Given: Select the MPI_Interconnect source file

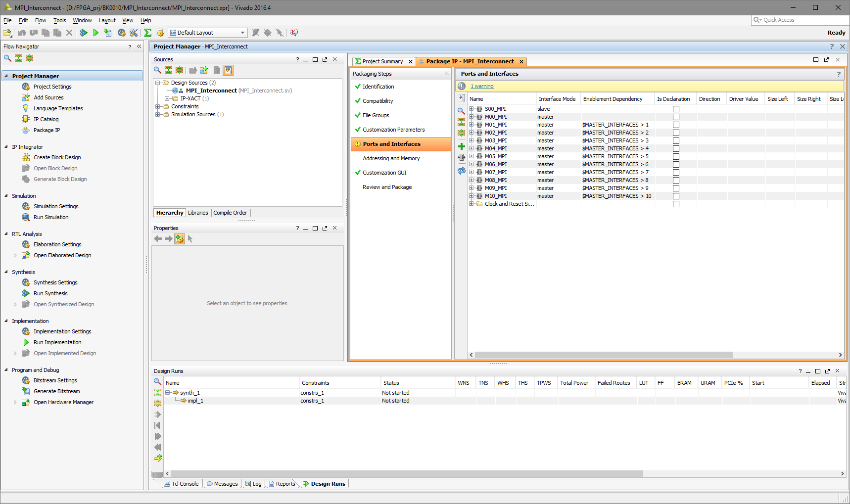Looking at the screenshot, I should click(232, 91).
